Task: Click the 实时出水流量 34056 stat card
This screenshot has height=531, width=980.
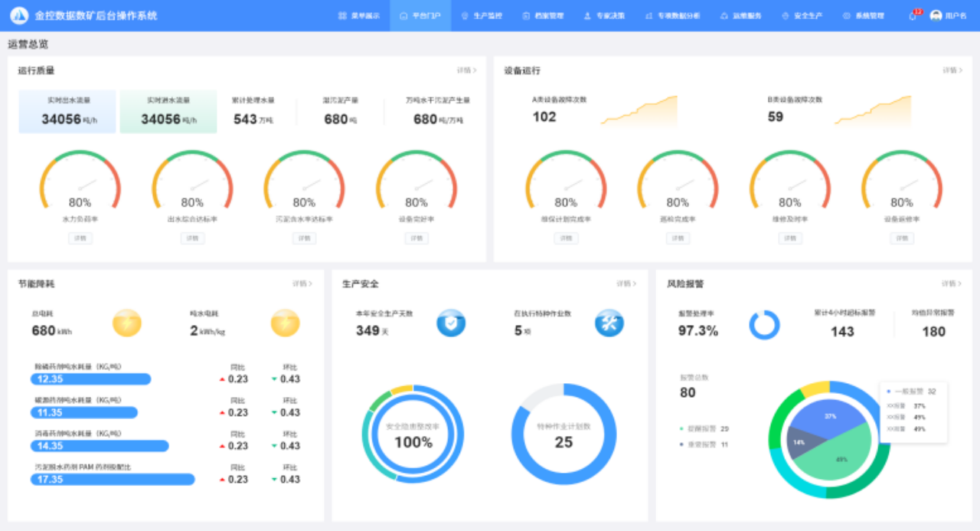Action: (68, 112)
